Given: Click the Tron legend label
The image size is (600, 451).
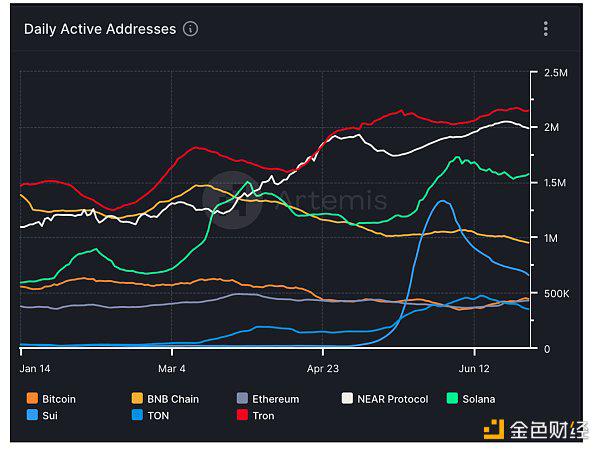Looking at the screenshot, I should 263,416.
